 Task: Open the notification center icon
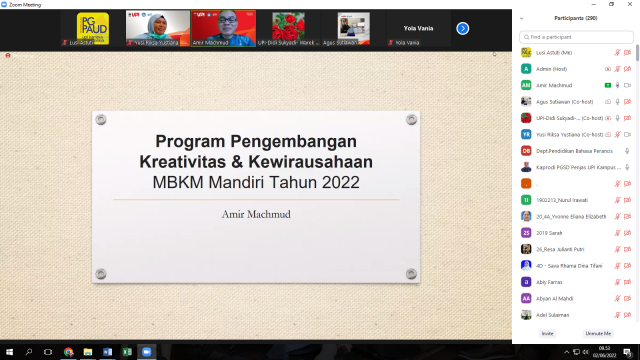point(628,352)
